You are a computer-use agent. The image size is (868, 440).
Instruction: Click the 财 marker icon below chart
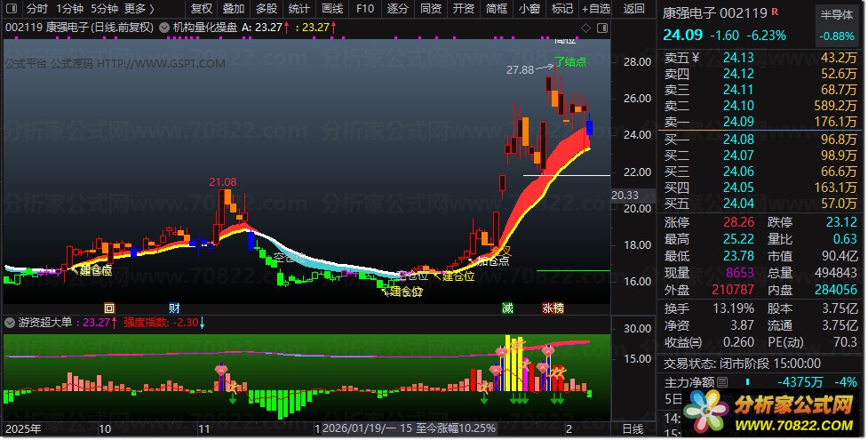(174, 308)
